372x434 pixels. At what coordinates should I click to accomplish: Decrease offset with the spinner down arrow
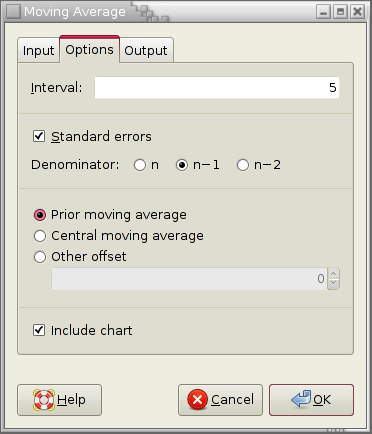point(334,284)
